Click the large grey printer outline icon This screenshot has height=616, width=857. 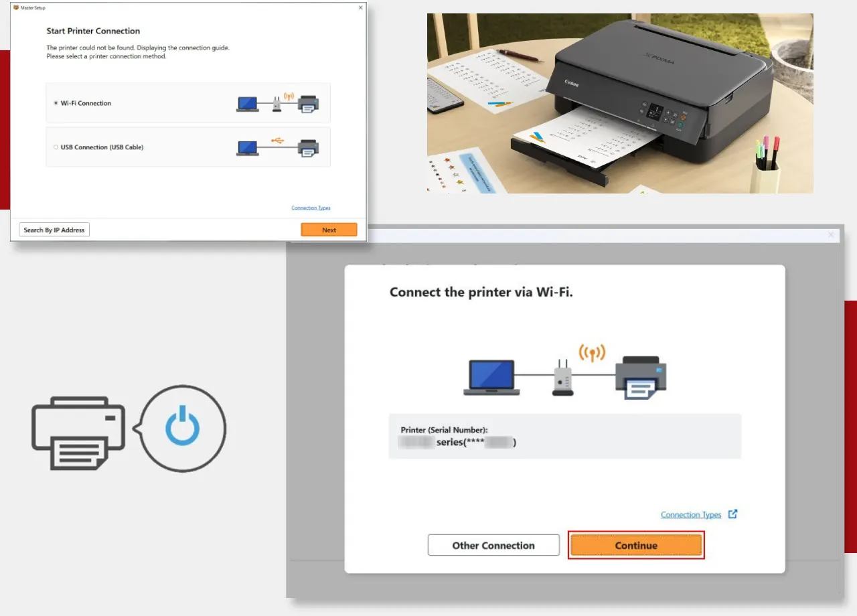(x=78, y=433)
